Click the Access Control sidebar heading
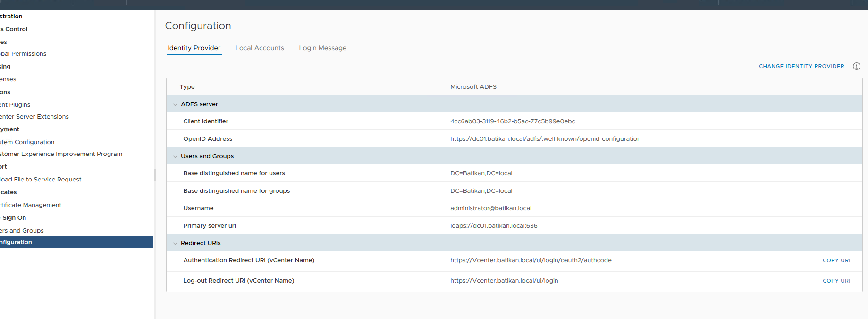This screenshot has width=868, height=319. pyautogui.click(x=14, y=29)
